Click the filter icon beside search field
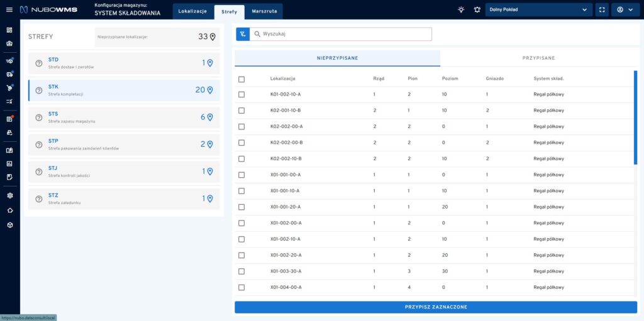Image resolution: width=644 pixels, height=321 pixels. (x=243, y=34)
